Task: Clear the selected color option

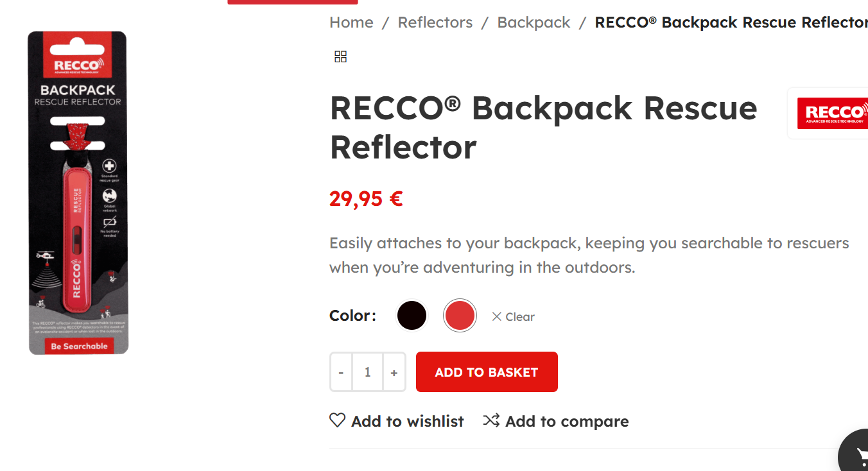Action: tap(513, 317)
